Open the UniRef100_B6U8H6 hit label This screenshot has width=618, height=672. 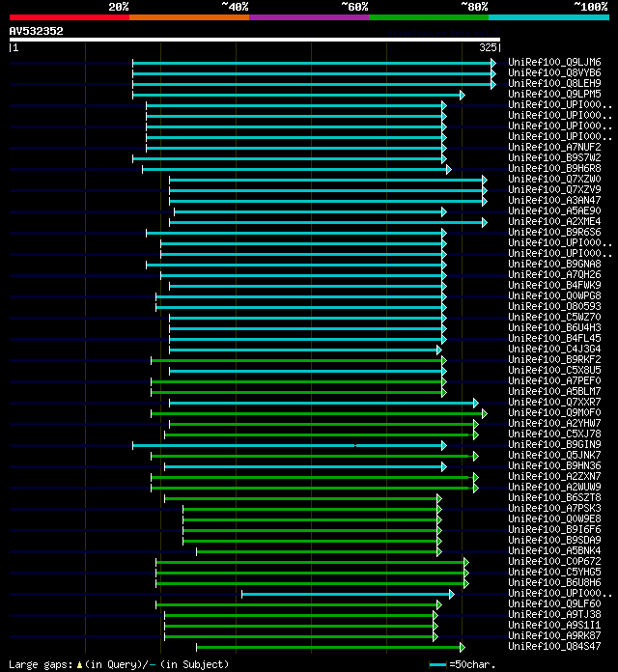(554, 582)
